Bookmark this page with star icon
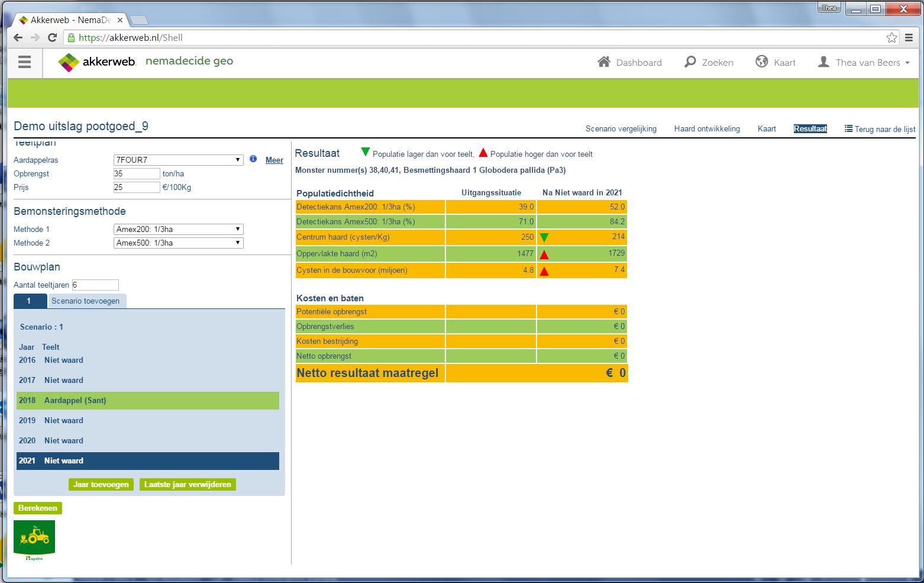 coord(891,37)
